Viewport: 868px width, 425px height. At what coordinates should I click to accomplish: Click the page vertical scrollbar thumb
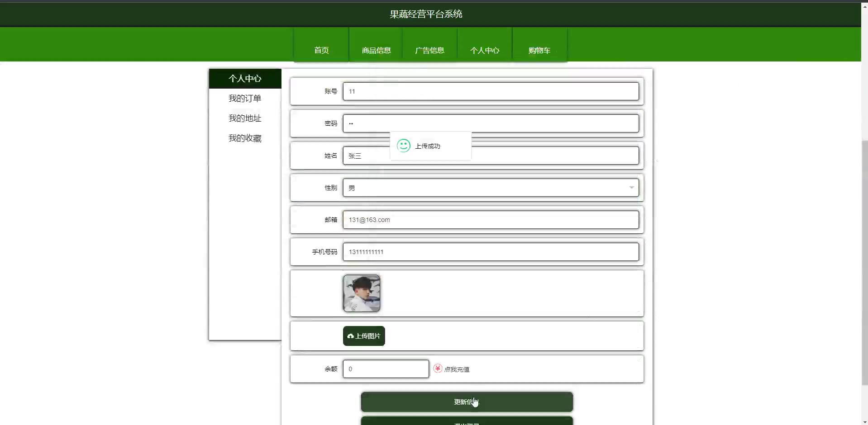click(x=865, y=262)
